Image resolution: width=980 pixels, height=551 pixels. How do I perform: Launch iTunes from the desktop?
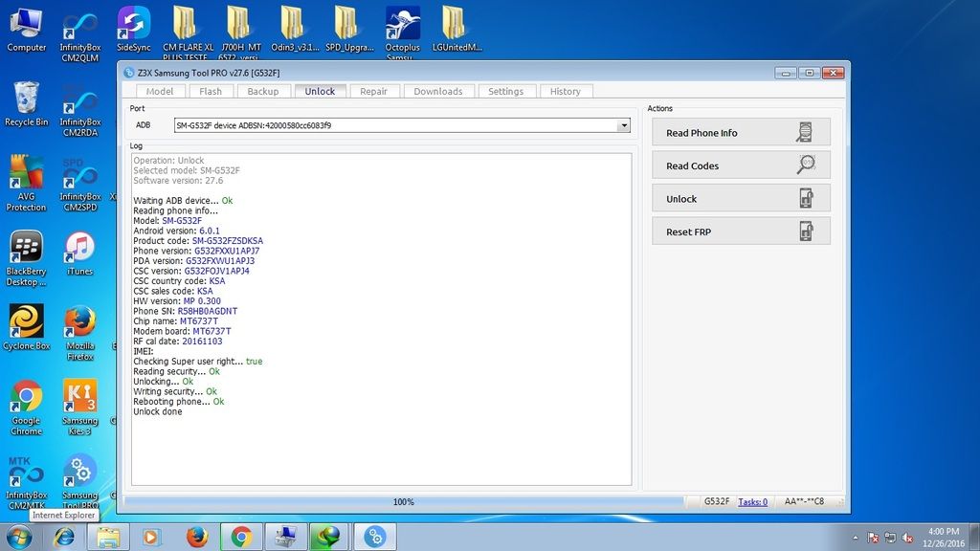pyautogui.click(x=79, y=251)
